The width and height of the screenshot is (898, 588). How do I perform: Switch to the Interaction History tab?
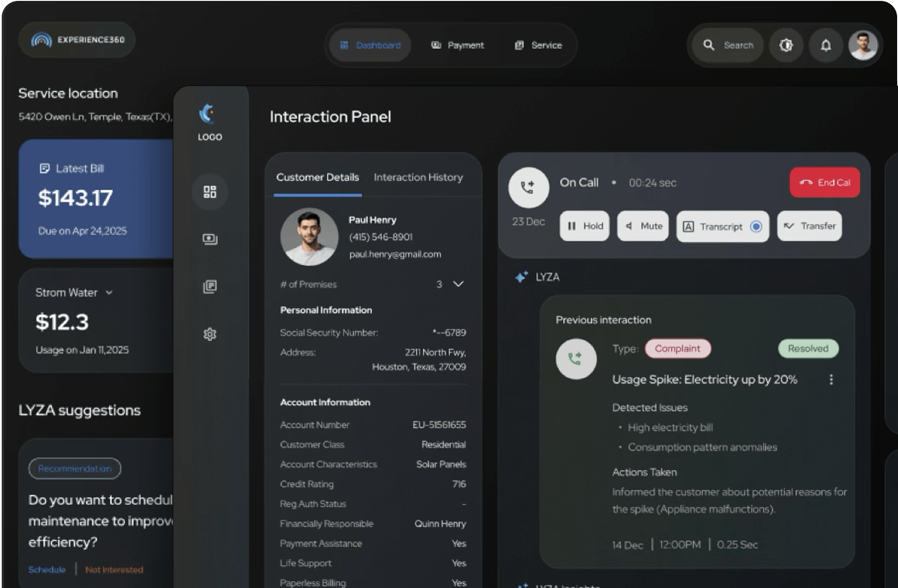(418, 177)
